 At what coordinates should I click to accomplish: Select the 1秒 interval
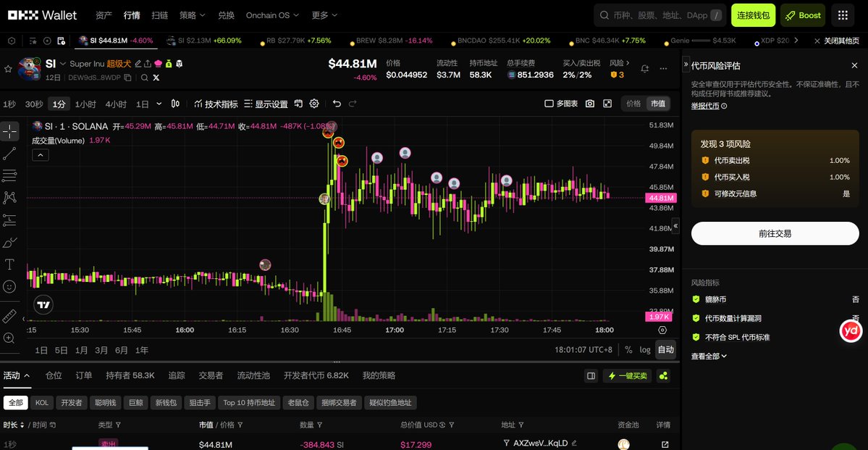9,104
